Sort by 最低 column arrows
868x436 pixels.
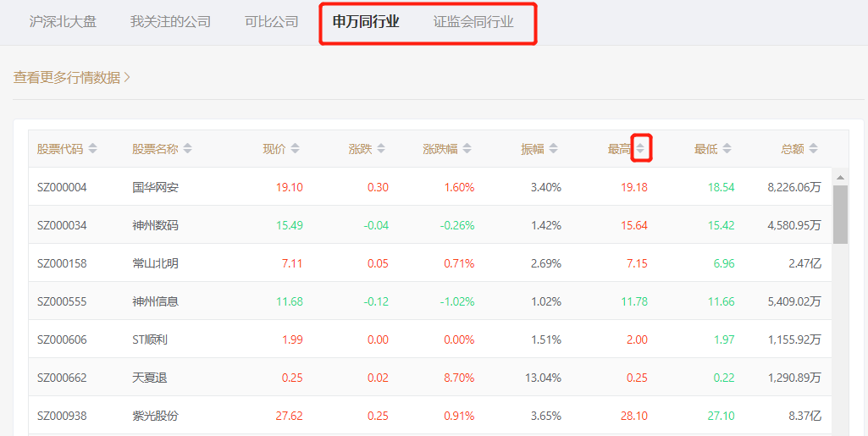pyautogui.click(x=727, y=148)
